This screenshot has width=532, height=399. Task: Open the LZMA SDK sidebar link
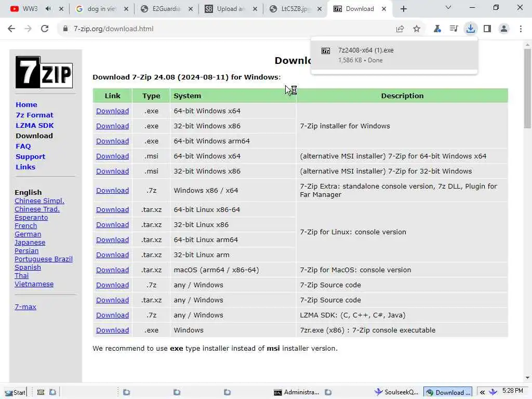[35, 126]
